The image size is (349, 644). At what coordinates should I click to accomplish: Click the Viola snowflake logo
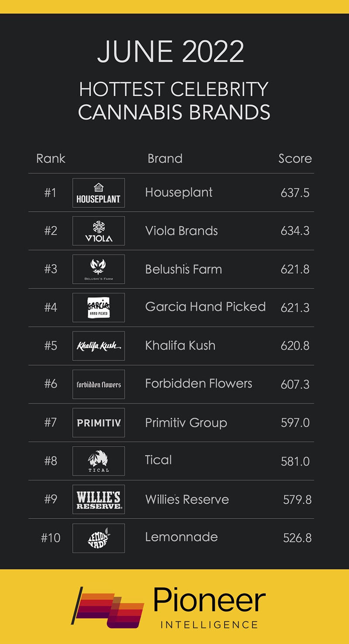point(99,231)
